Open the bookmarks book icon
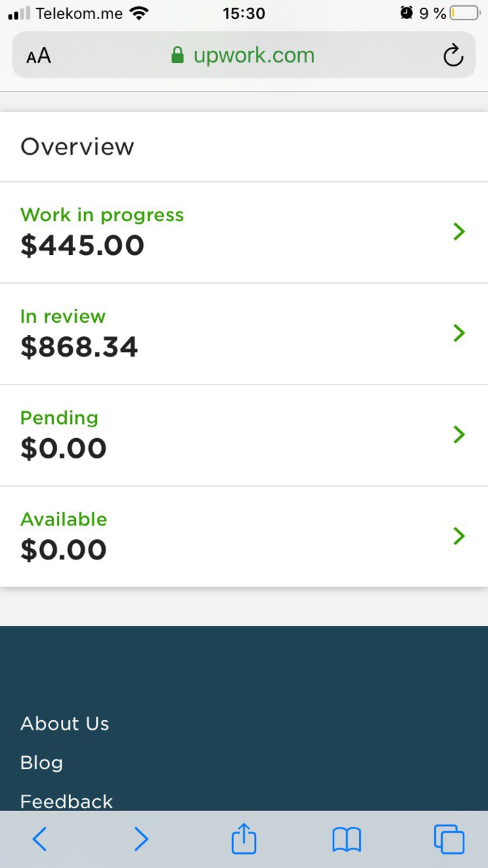Viewport: 488px width, 868px height. point(346,840)
